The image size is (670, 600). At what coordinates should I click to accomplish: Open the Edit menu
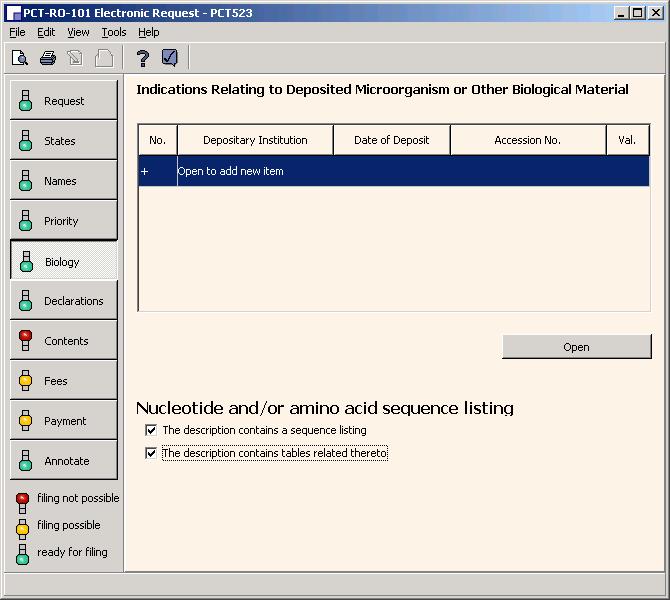pyautogui.click(x=46, y=32)
